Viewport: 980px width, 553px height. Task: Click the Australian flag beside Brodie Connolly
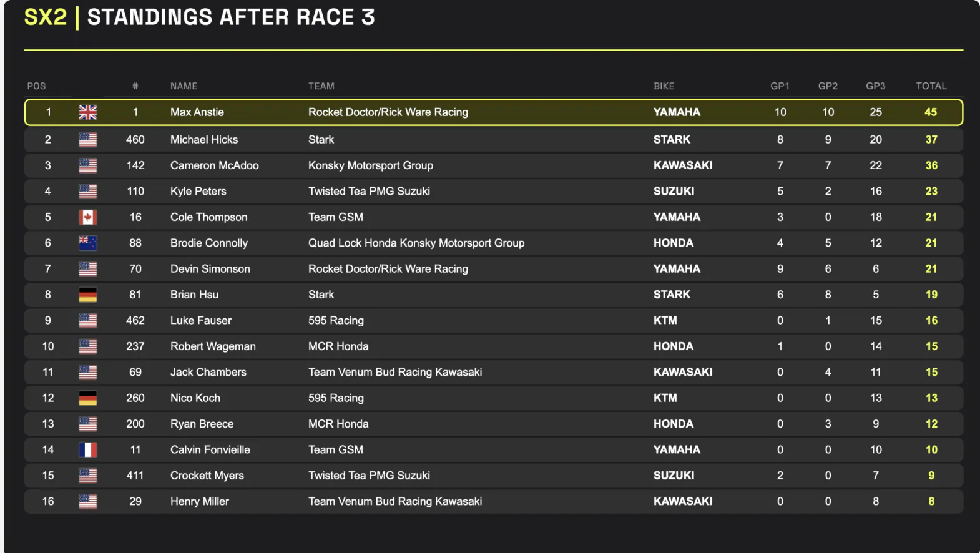(87, 243)
